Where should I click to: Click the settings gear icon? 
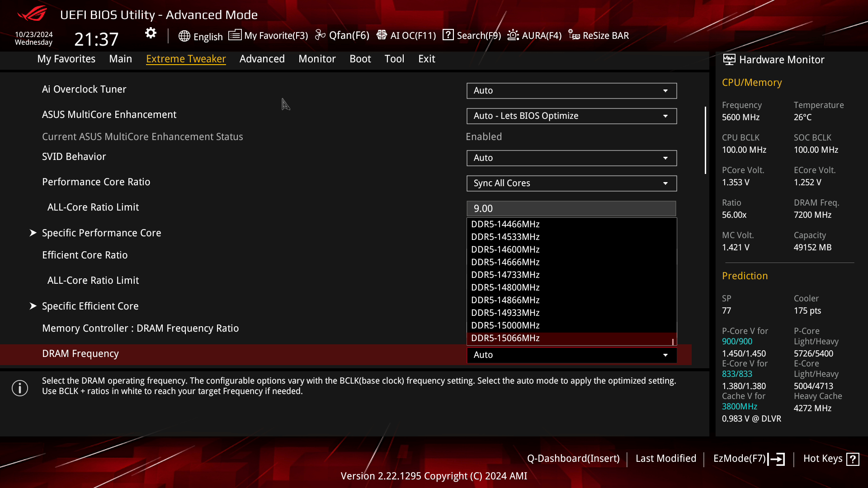[x=151, y=33]
